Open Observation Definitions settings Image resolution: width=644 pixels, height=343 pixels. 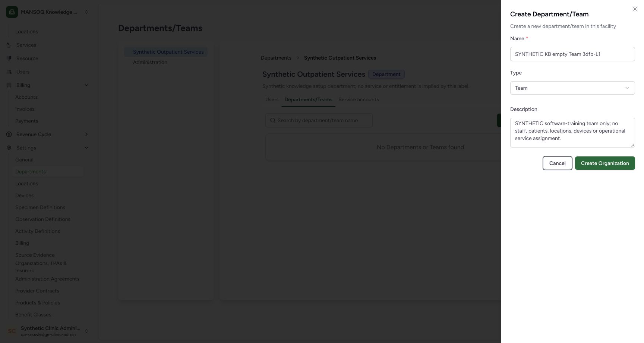[43, 219]
